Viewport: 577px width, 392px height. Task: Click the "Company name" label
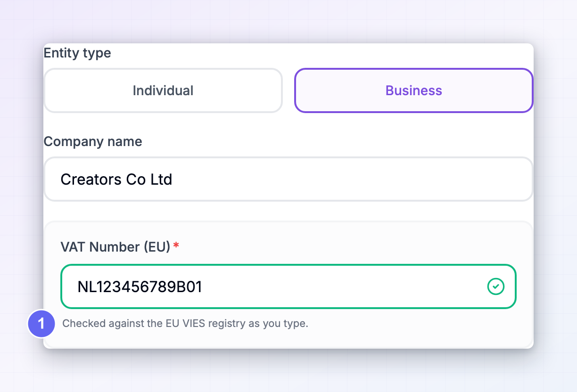click(x=93, y=142)
